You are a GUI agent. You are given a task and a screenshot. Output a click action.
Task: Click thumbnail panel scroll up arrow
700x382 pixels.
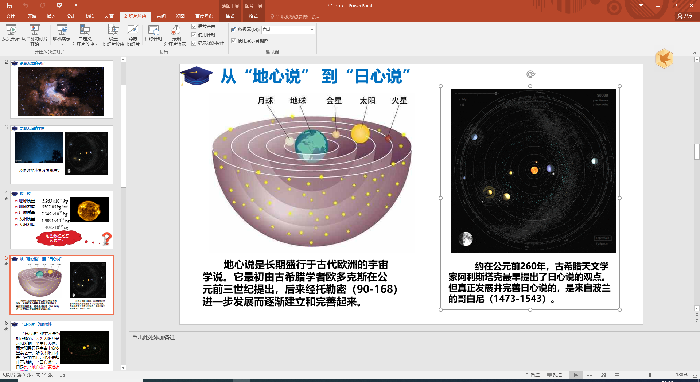[x=123, y=59]
